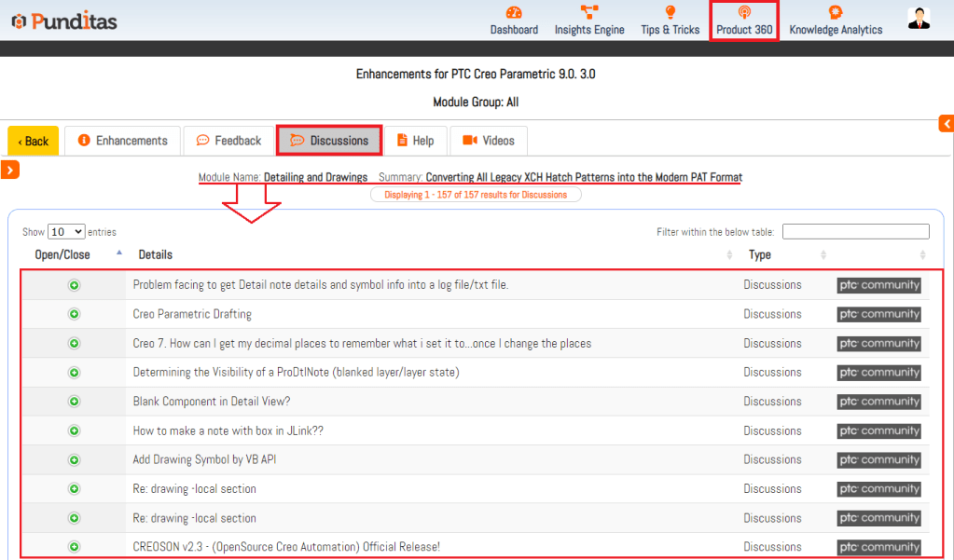Sort by the Open/Close column header
Viewport: 954px width, 560px height.
[x=62, y=254]
